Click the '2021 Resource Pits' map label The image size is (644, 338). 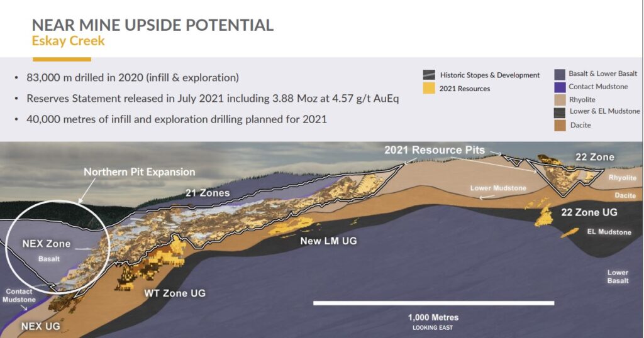pyautogui.click(x=435, y=150)
